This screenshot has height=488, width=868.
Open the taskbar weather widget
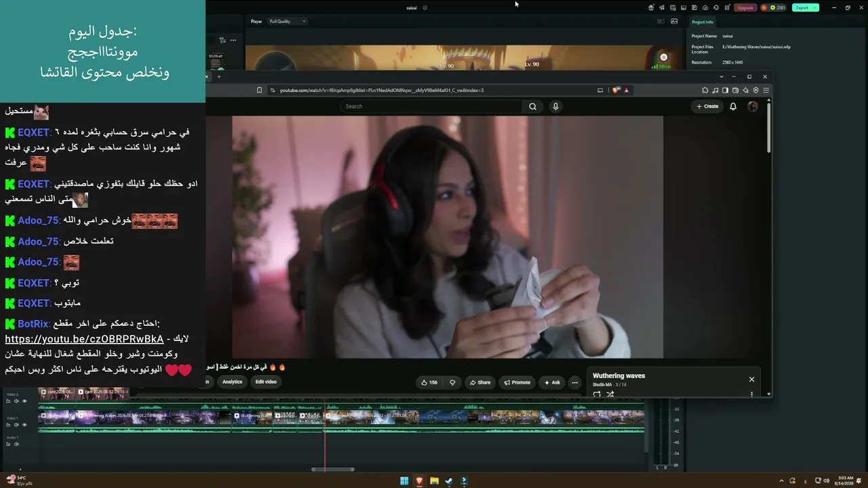19,481
